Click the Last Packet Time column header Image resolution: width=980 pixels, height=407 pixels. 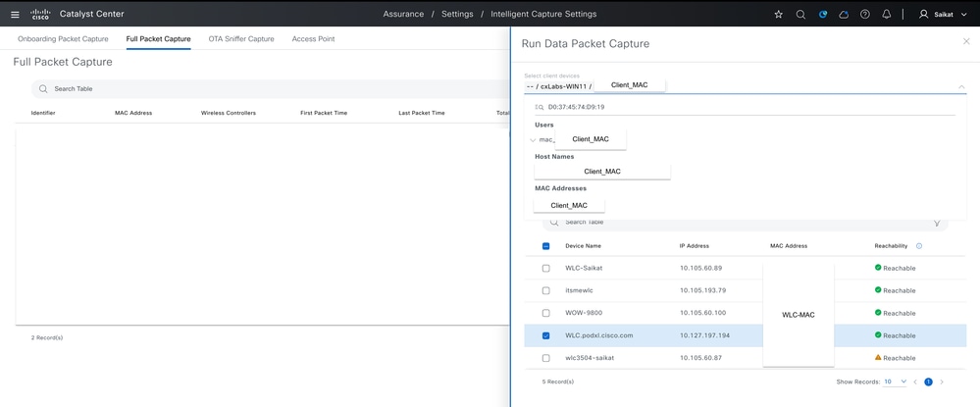[x=422, y=113]
